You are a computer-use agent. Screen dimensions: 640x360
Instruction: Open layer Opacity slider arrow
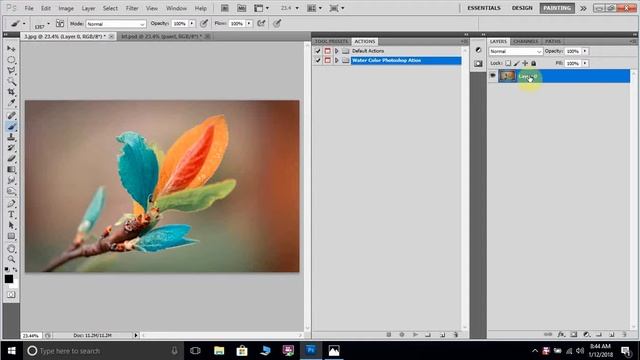pyautogui.click(x=585, y=51)
